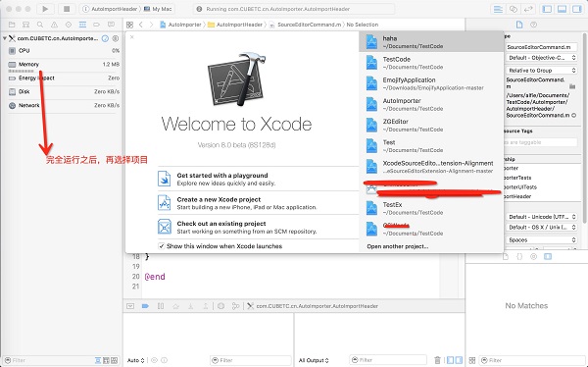Select the standard editor mode
588x367 pixels.
498,9
